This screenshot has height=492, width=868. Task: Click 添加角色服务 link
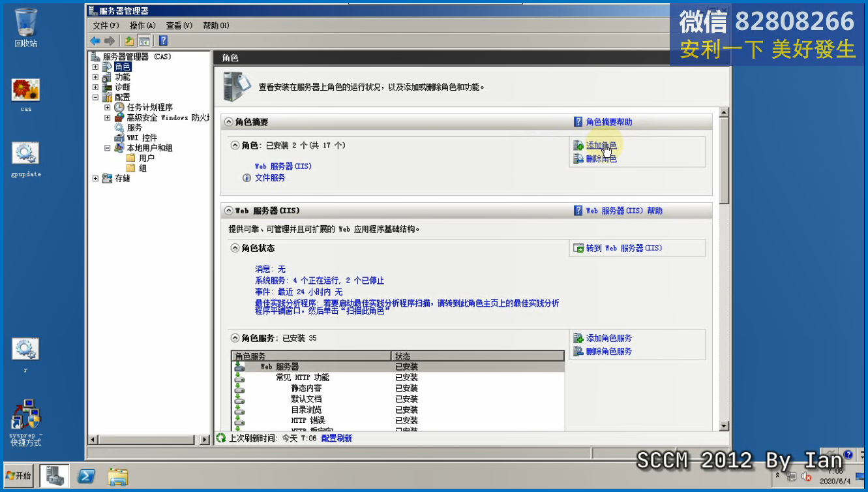click(609, 338)
